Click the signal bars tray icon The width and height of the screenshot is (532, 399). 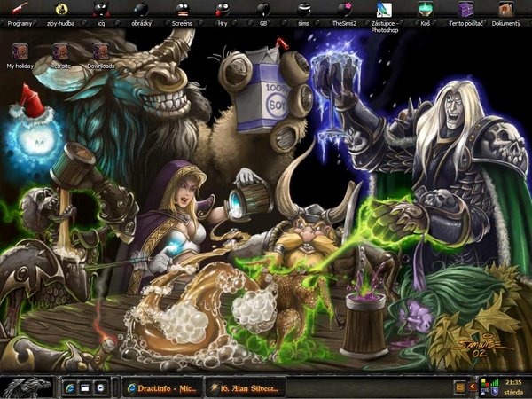coord(495,382)
